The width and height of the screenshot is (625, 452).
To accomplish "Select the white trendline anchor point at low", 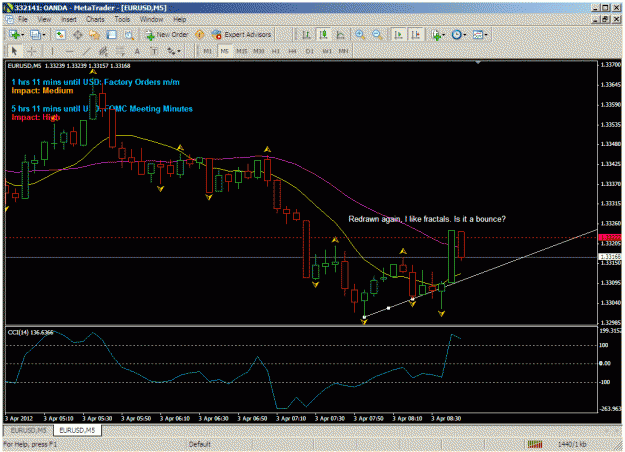I will 364,318.
